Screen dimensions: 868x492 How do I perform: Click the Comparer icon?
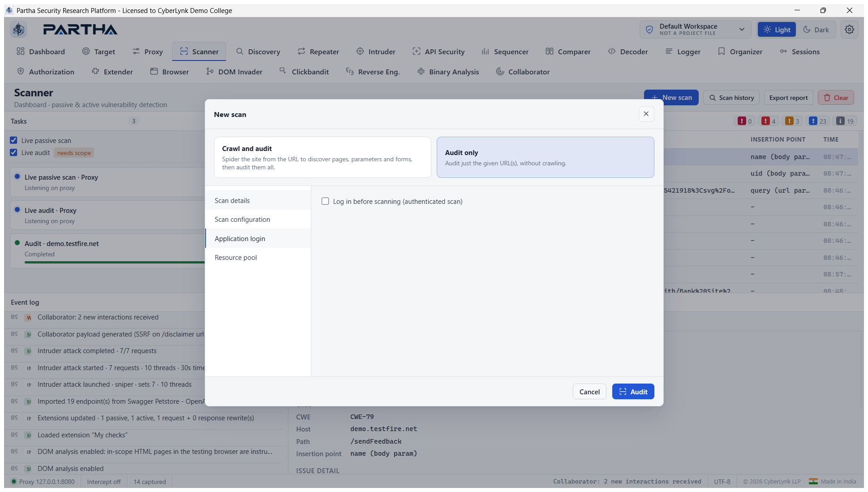(x=550, y=52)
